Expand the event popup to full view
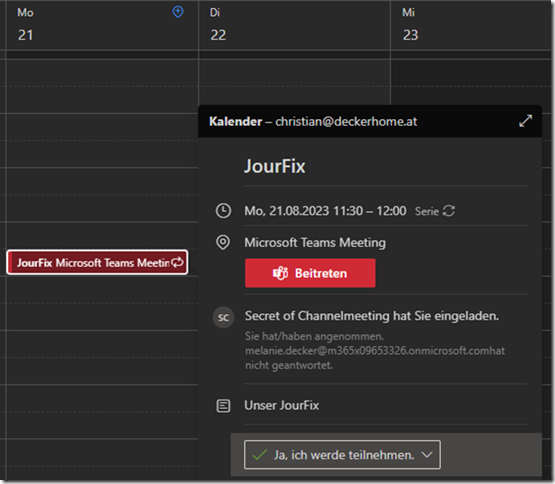Image resolution: width=555 pixels, height=484 pixels. click(x=525, y=121)
